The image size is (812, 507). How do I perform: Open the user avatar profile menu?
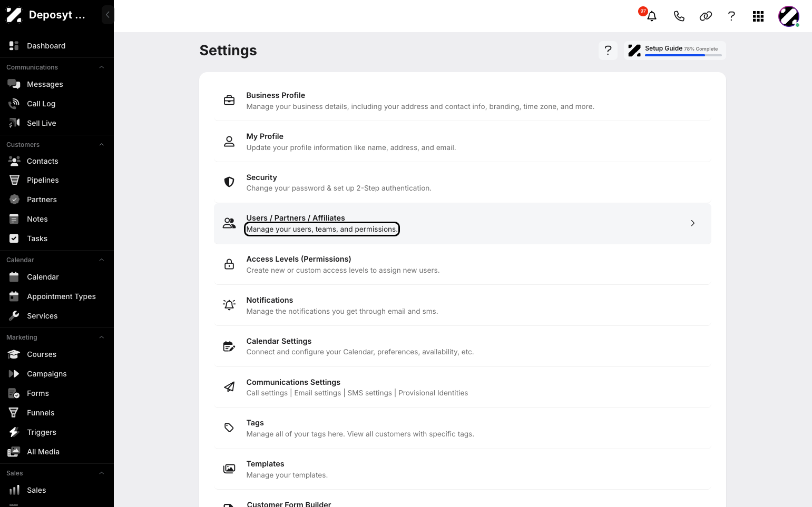click(x=789, y=16)
